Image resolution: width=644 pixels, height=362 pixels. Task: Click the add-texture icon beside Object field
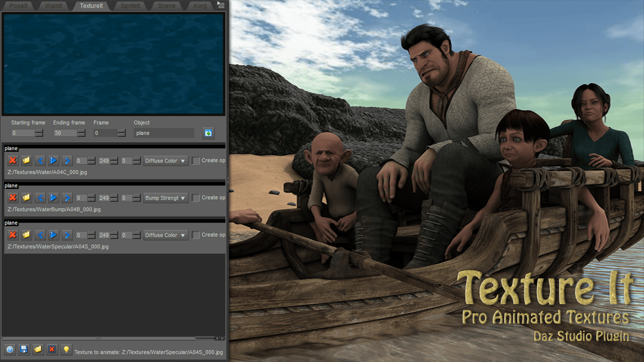pyautogui.click(x=208, y=133)
